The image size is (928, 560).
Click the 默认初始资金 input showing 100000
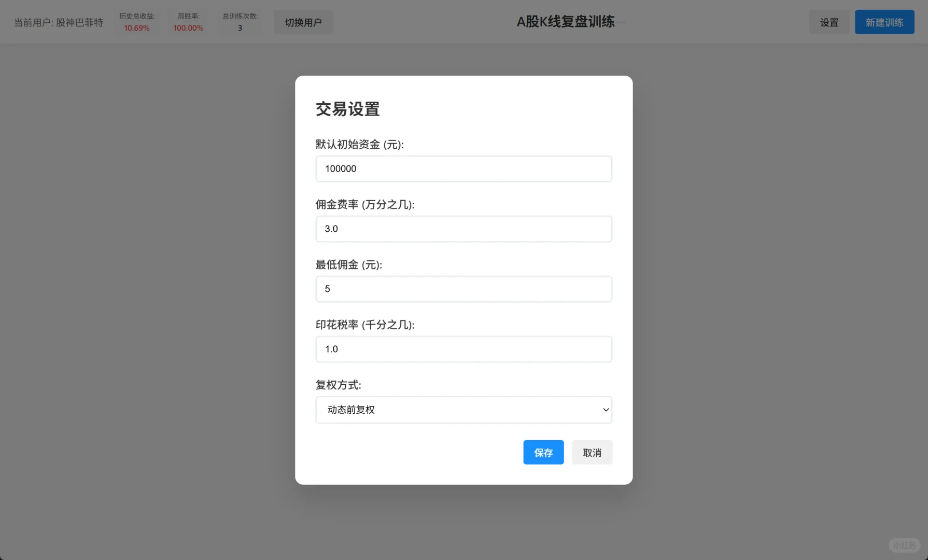coord(463,169)
